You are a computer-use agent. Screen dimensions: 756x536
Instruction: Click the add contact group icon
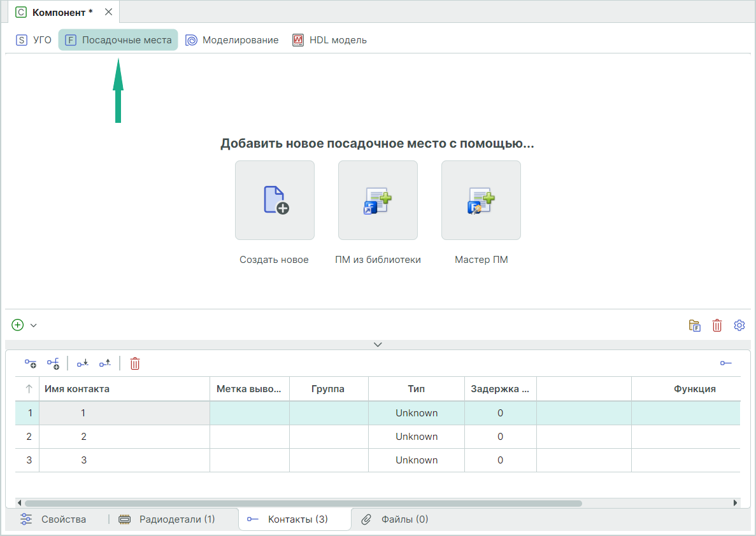53,363
